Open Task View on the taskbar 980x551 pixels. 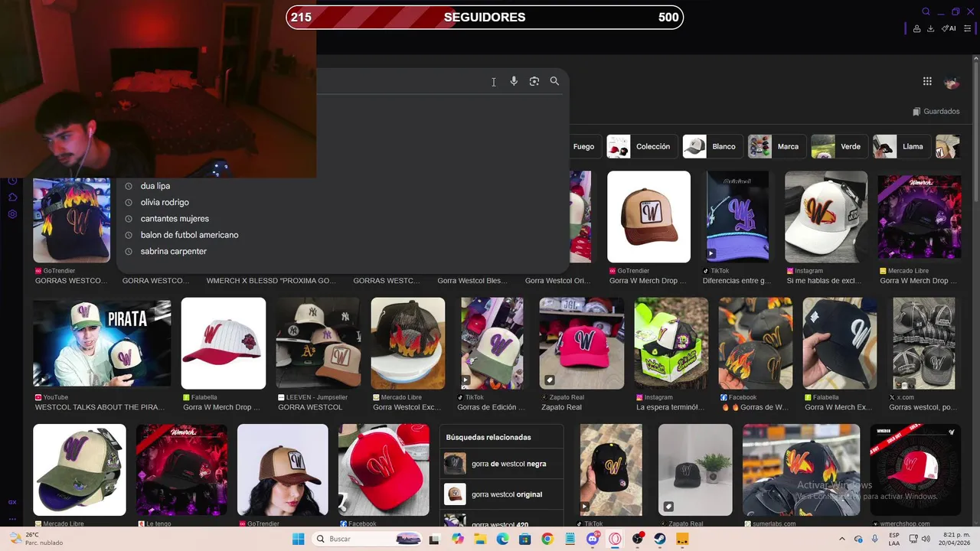pos(435,540)
